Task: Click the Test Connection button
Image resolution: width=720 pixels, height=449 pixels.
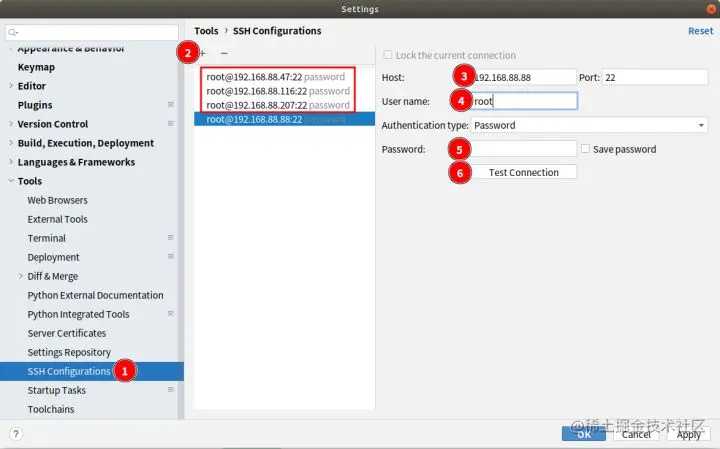Action: (523, 172)
